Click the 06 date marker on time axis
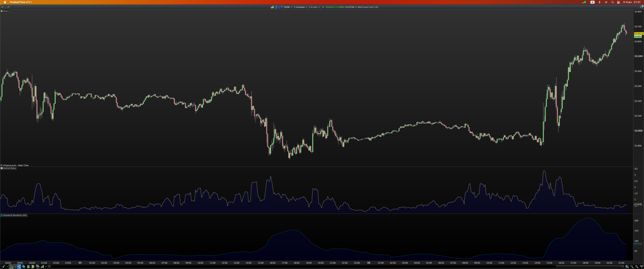644x269 pixels. [x=369, y=263]
